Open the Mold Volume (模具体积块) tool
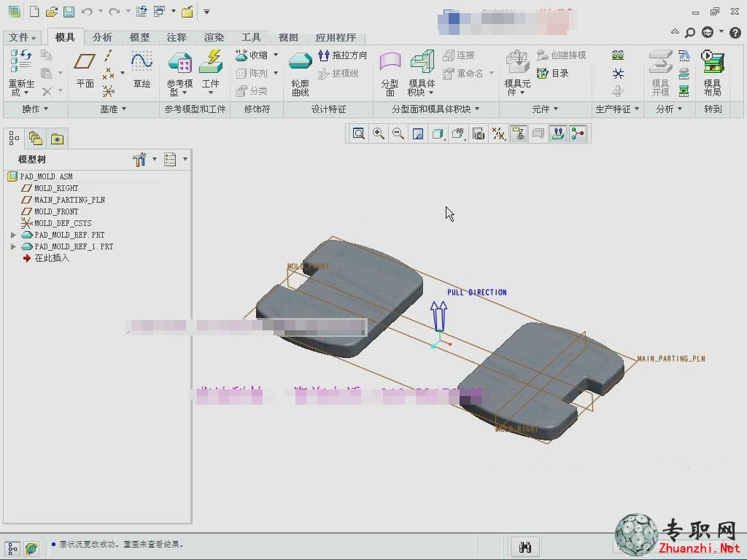Image resolution: width=747 pixels, height=560 pixels. click(x=422, y=72)
